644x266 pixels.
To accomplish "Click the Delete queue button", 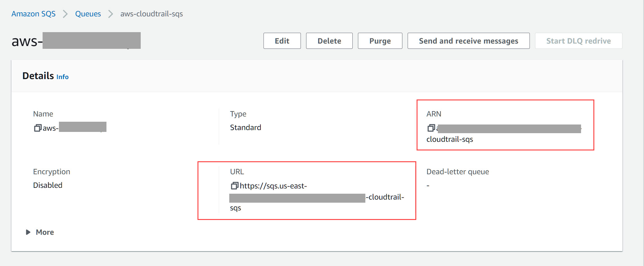I will click(x=329, y=41).
